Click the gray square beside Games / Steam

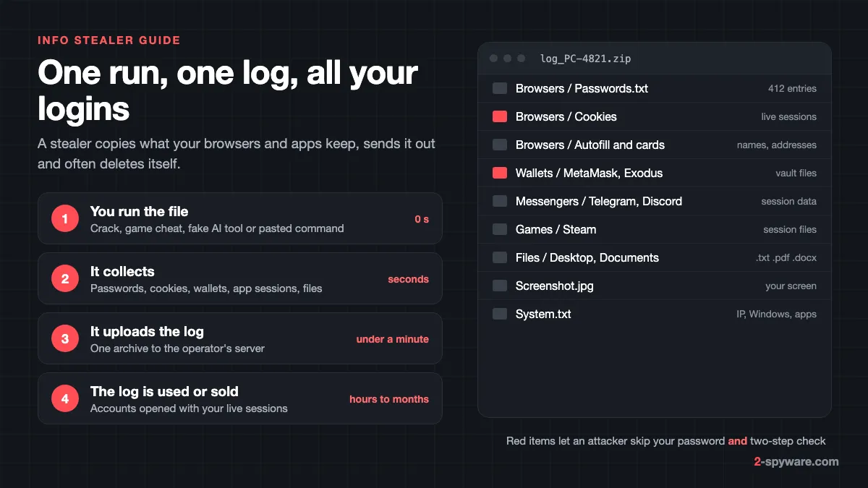coord(500,229)
